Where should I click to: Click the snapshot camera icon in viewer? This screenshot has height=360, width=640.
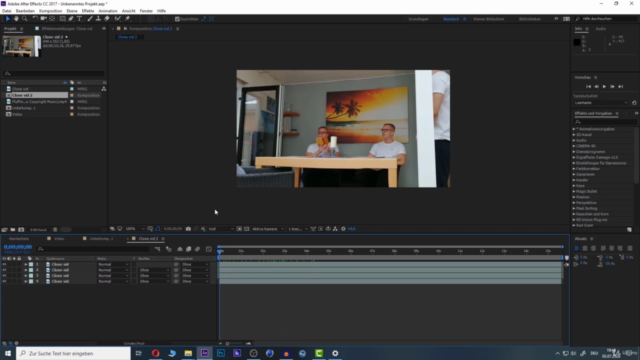coord(188,229)
